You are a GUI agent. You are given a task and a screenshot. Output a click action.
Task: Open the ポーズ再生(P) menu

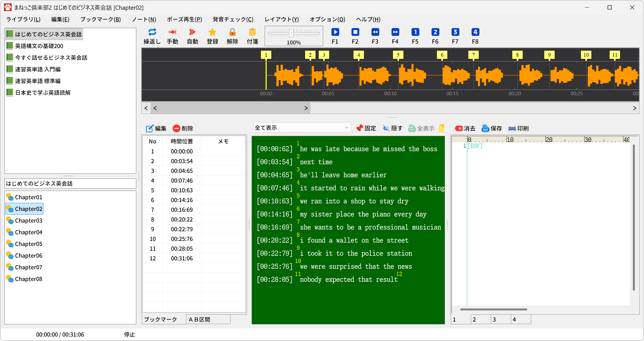tap(184, 19)
